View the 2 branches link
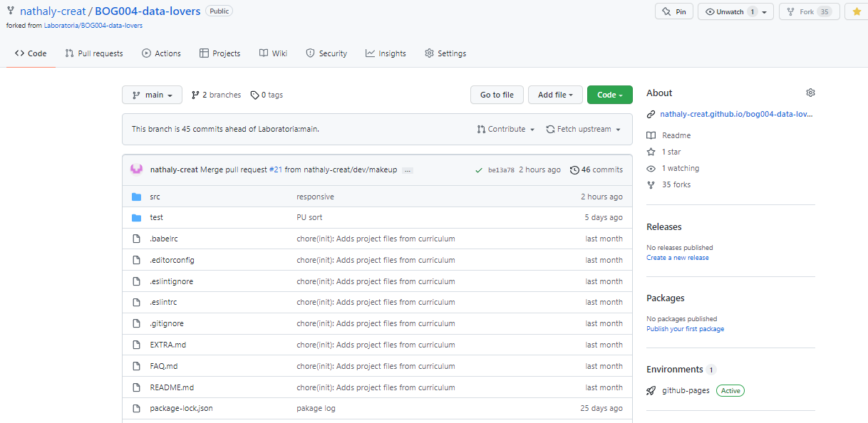This screenshot has width=868, height=423. [216, 95]
